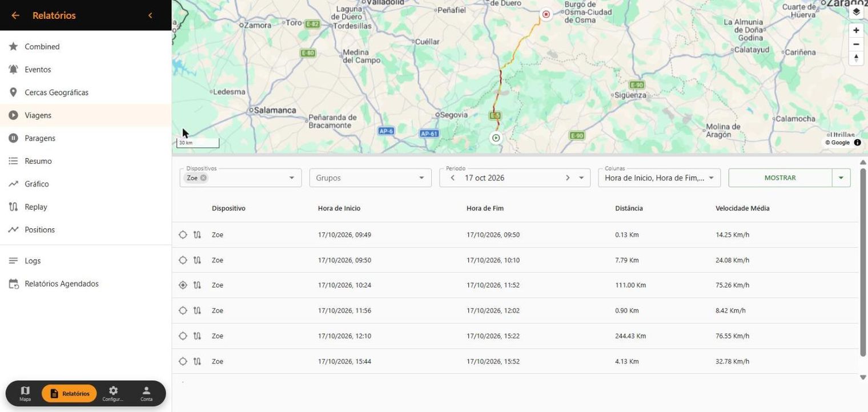Switch to the Configurações tab

[113, 393]
